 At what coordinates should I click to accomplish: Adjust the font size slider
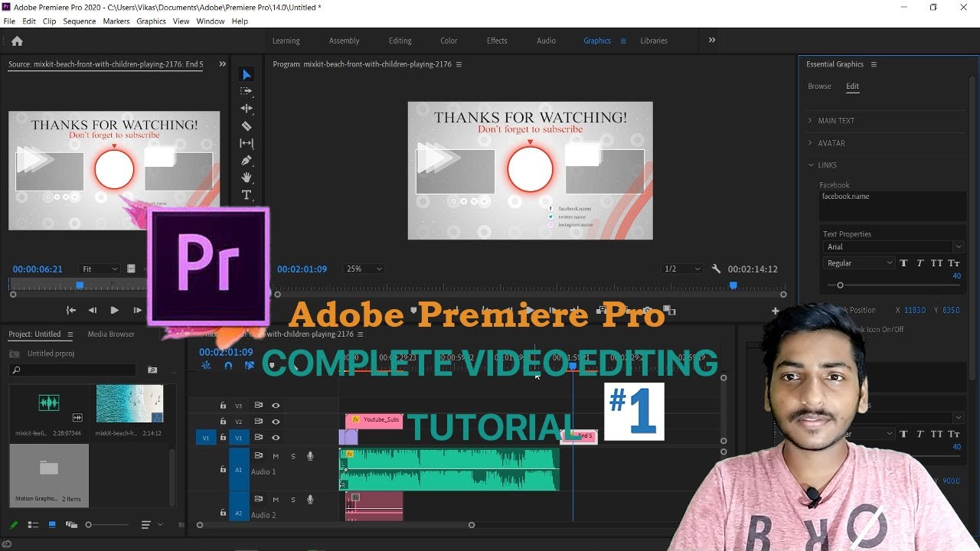click(x=840, y=285)
